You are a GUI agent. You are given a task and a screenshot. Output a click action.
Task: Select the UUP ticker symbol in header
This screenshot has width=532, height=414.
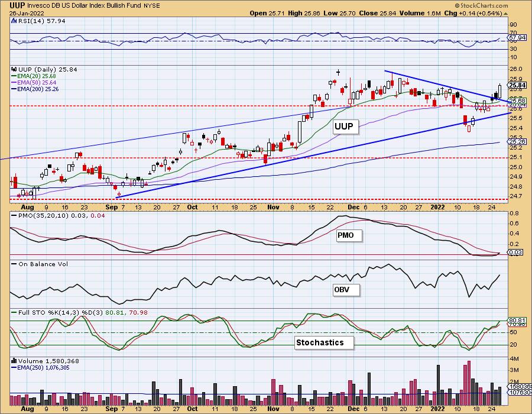tap(17, 5)
